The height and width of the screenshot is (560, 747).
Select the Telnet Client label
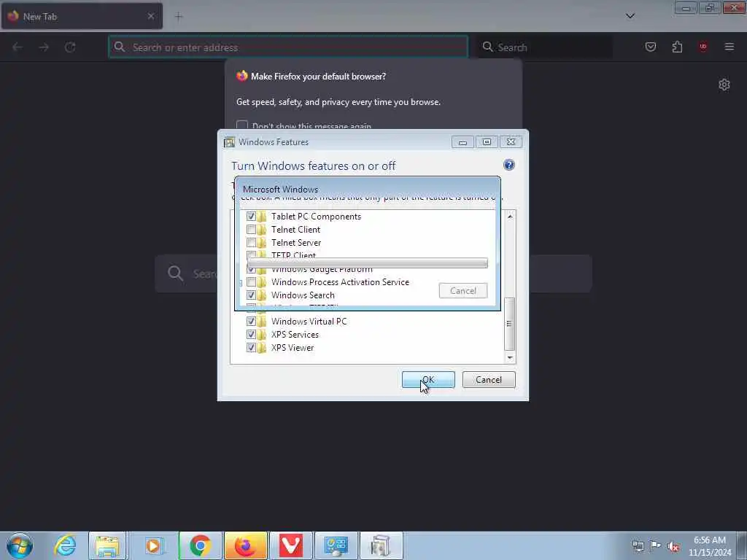tap(296, 230)
